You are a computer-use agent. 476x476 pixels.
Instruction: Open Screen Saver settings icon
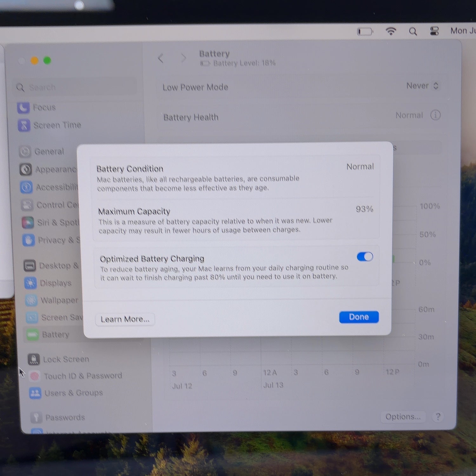[x=32, y=317]
